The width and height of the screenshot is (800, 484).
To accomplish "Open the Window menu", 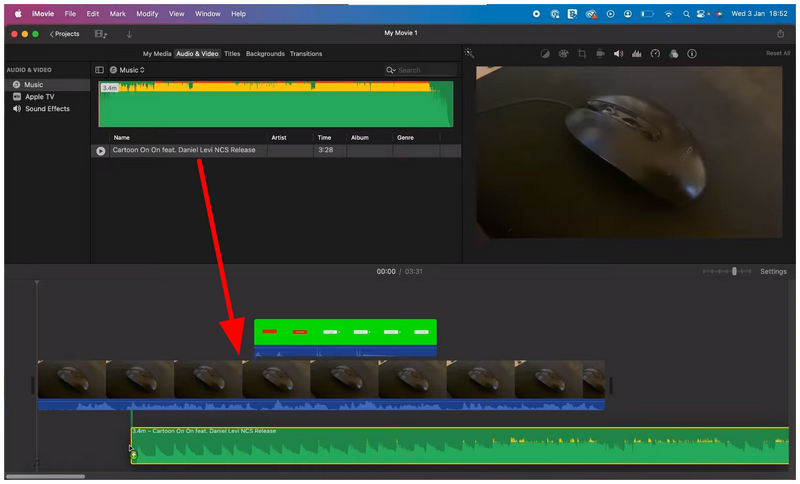I will coord(208,14).
